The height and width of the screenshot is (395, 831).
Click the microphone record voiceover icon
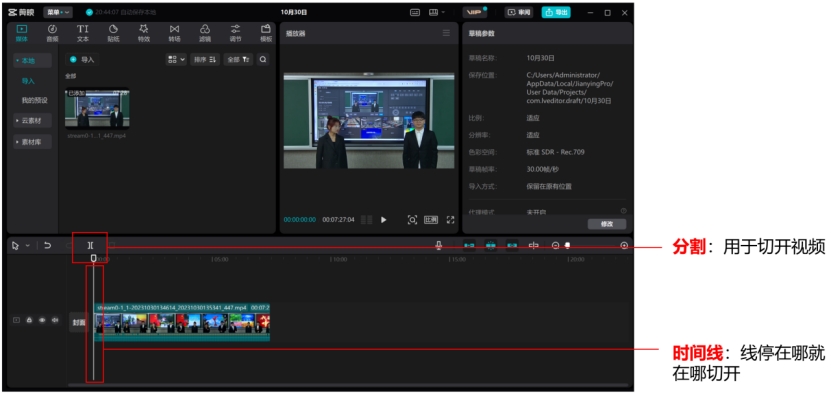[x=438, y=245]
